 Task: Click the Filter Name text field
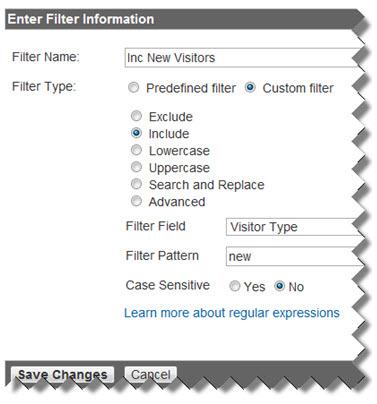(x=243, y=58)
